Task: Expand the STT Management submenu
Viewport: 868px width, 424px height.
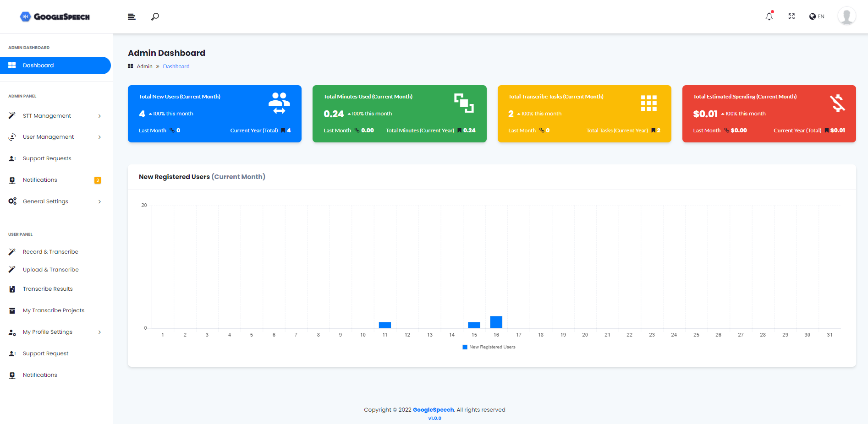Action: pyautogui.click(x=99, y=115)
